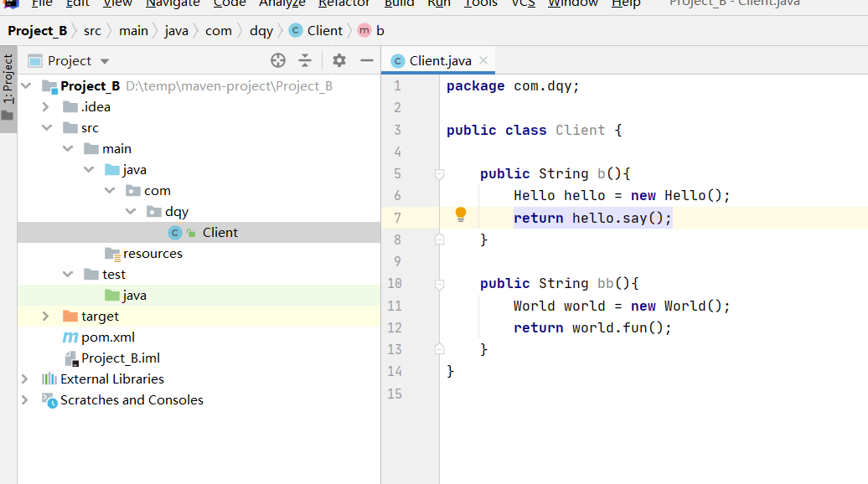Image resolution: width=868 pixels, height=484 pixels.
Task: Select the Client file in project tree
Action: pos(199,233)
